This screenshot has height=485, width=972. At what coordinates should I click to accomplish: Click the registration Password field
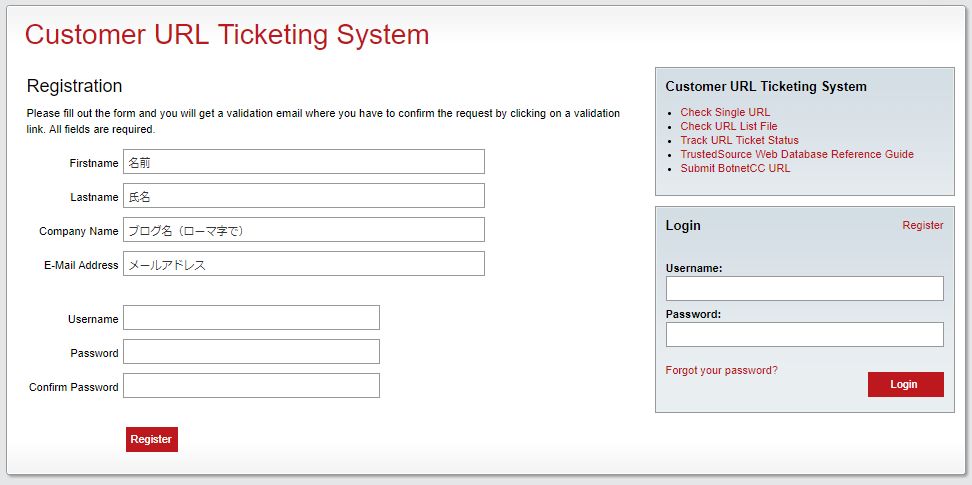(251, 352)
